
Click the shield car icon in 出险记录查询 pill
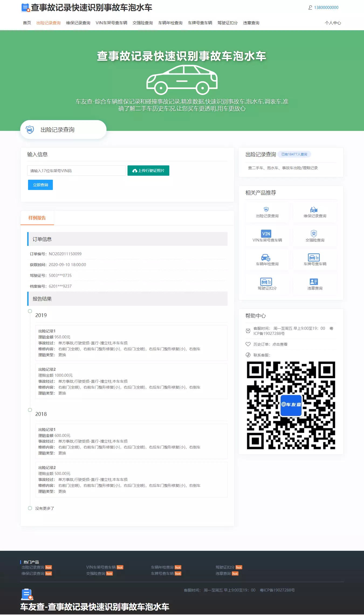coord(30,130)
